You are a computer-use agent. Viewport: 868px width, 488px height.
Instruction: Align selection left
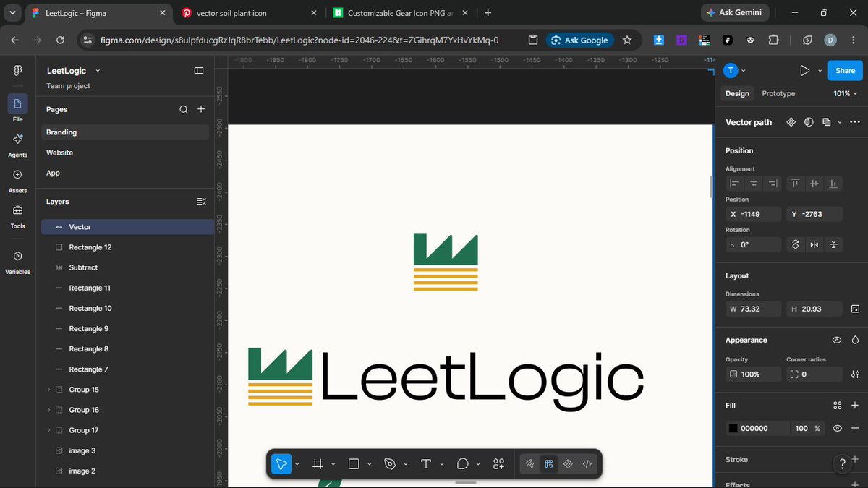coord(734,184)
